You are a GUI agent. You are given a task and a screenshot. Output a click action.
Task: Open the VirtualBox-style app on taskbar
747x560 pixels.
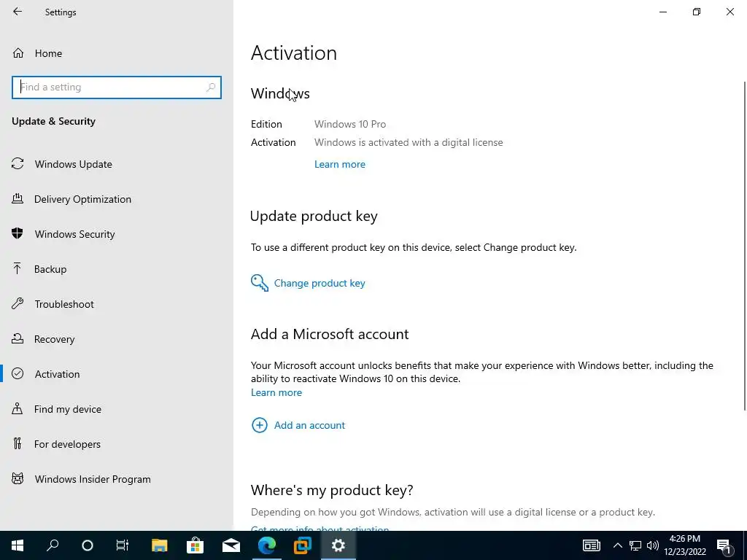303,545
